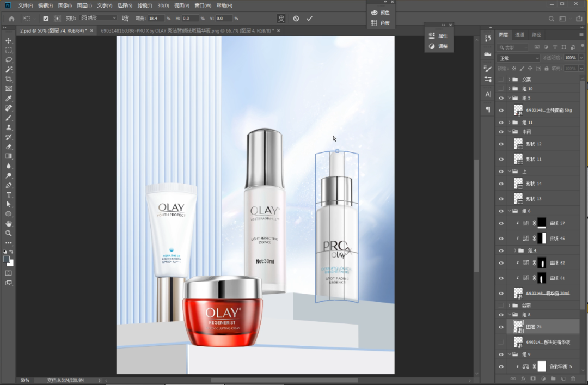Image resolution: width=588 pixels, height=385 pixels.
Task: Select the Eraser tool
Action: pos(8,146)
